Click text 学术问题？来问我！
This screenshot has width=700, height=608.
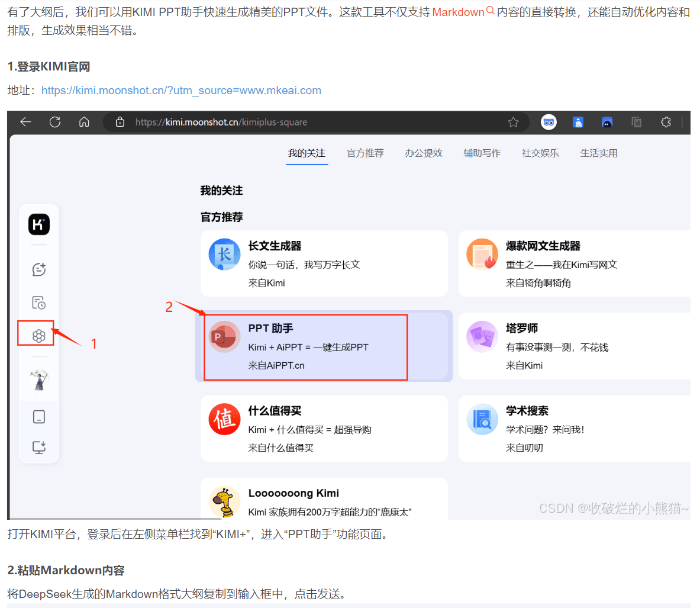[x=545, y=430]
